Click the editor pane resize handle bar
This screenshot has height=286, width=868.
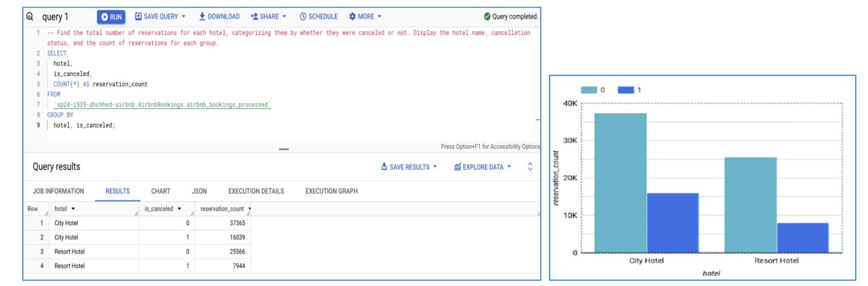284,149
